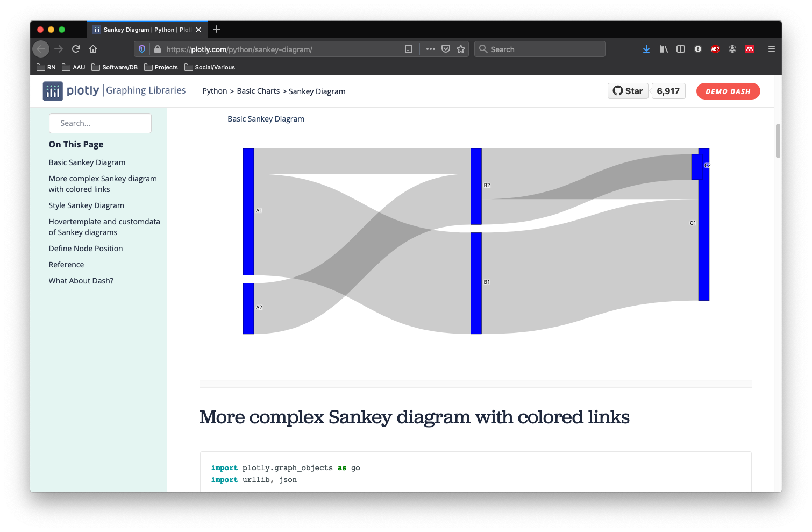
Task: Show sidebars icon in toolbar
Action: pos(681,49)
